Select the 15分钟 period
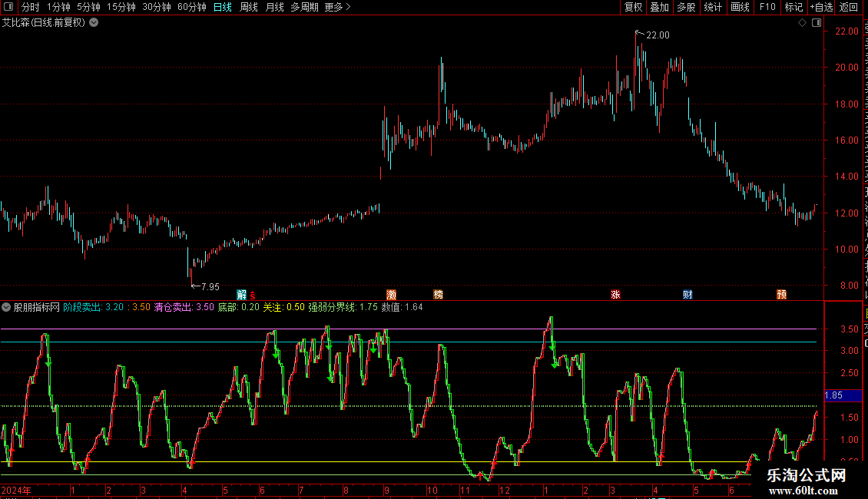This screenshot has width=868, height=499. coord(121,7)
